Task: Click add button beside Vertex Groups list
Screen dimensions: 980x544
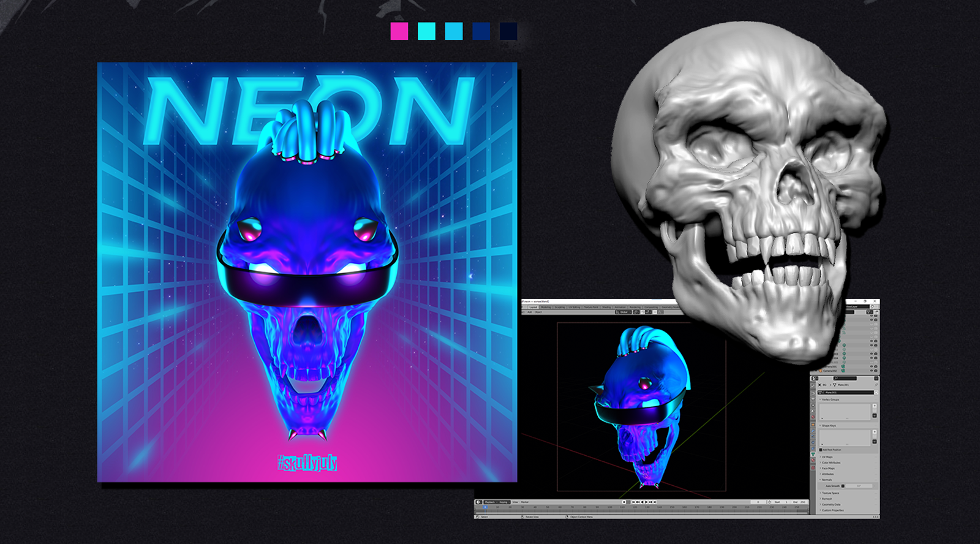Action: coord(875,406)
